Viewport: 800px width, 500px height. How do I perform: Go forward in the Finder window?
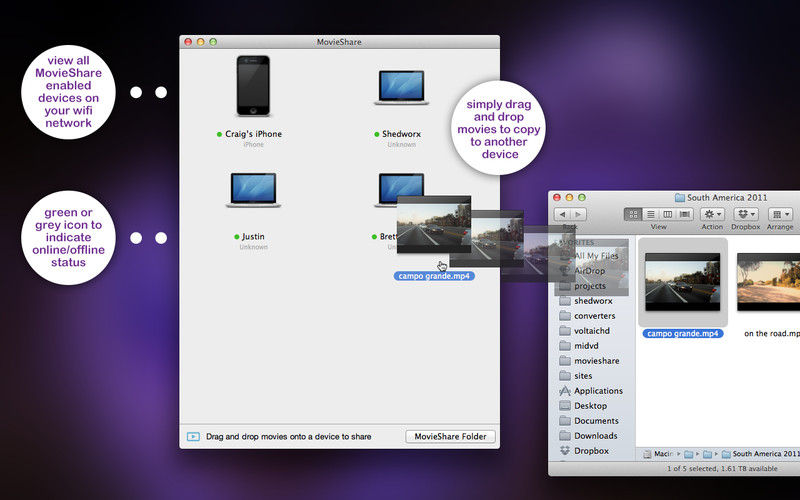pos(579,214)
